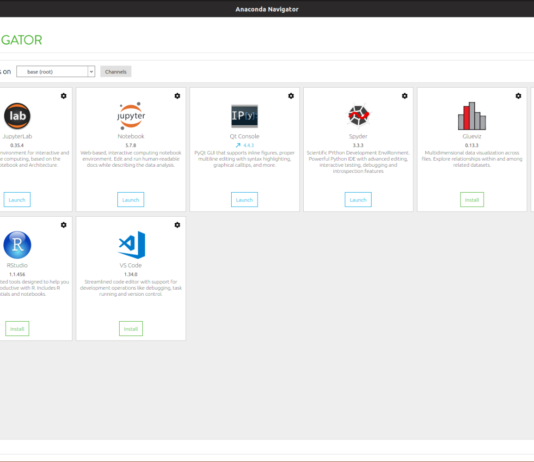534x462 pixels.
Task: Click the RStudio card title
Action: coord(17,265)
